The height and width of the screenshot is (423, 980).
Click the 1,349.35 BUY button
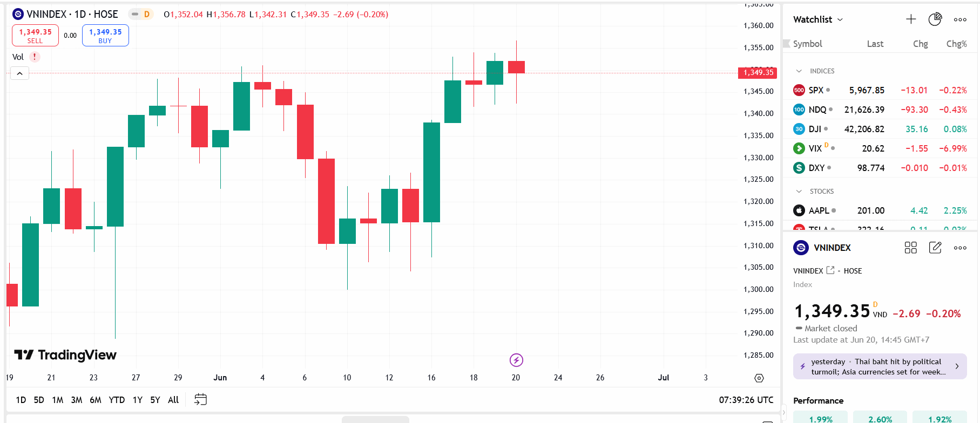[105, 36]
